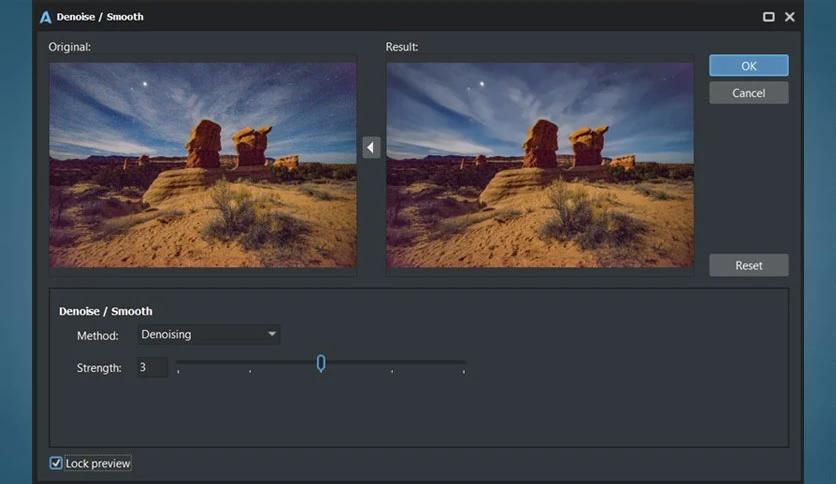Click the 'Denoise / Smooth' section heading

point(106,311)
